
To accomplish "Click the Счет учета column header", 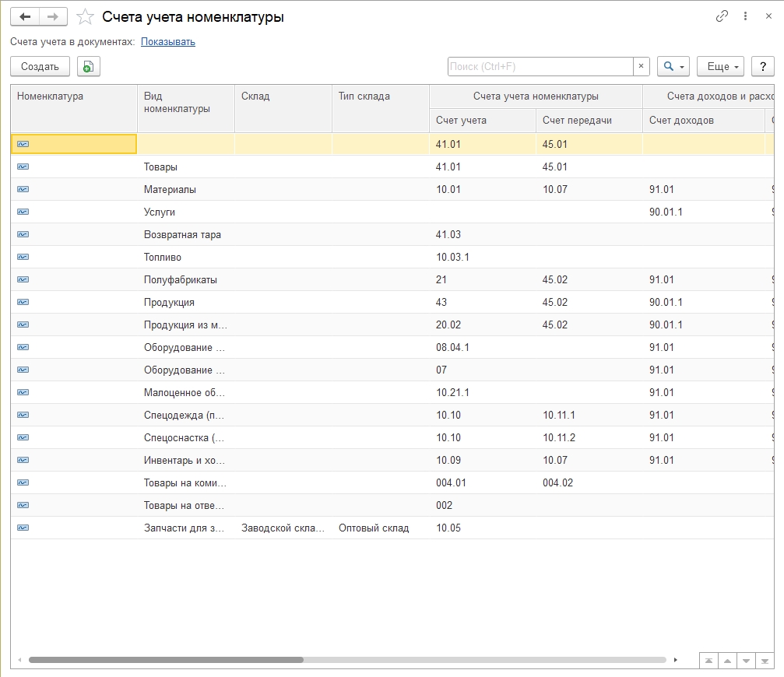I will pyautogui.click(x=483, y=121).
